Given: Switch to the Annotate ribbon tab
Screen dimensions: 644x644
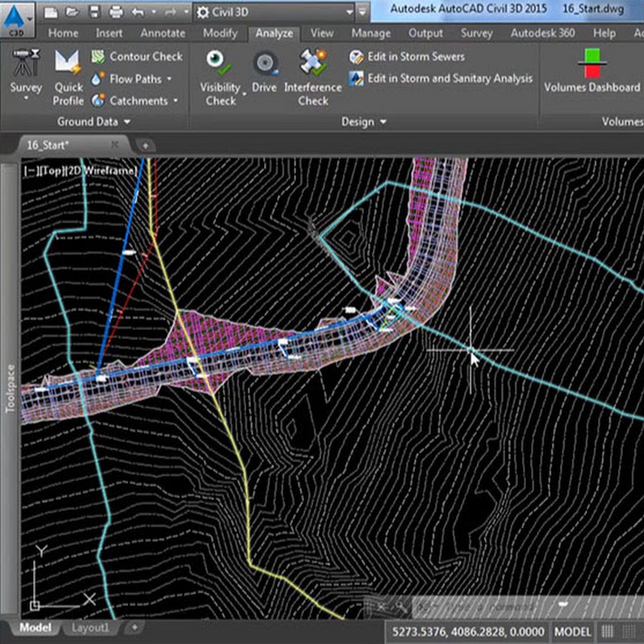Looking at the screenshot, I should (x=161, y=33).
